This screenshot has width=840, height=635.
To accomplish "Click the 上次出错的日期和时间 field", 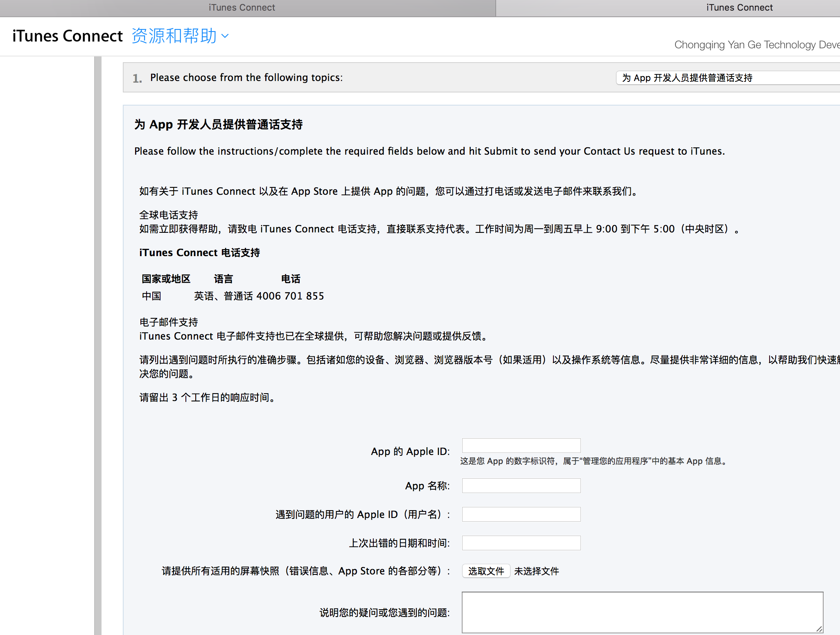I will click(x=521, y=543).
